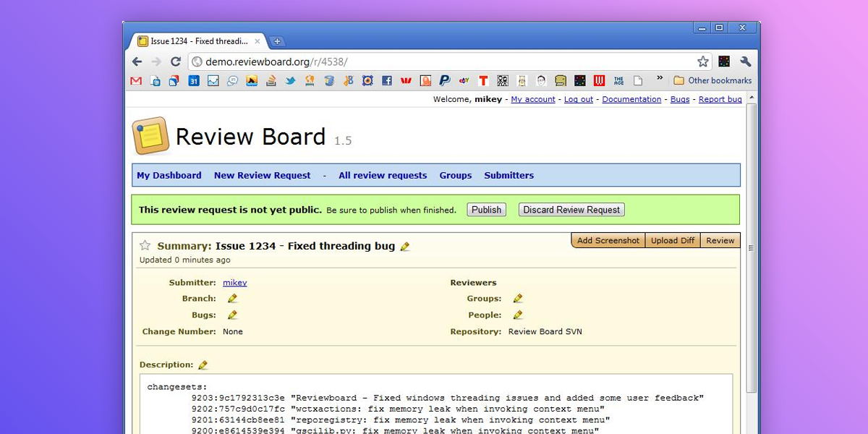Click the scrollbar up arrow

point(752,97)
